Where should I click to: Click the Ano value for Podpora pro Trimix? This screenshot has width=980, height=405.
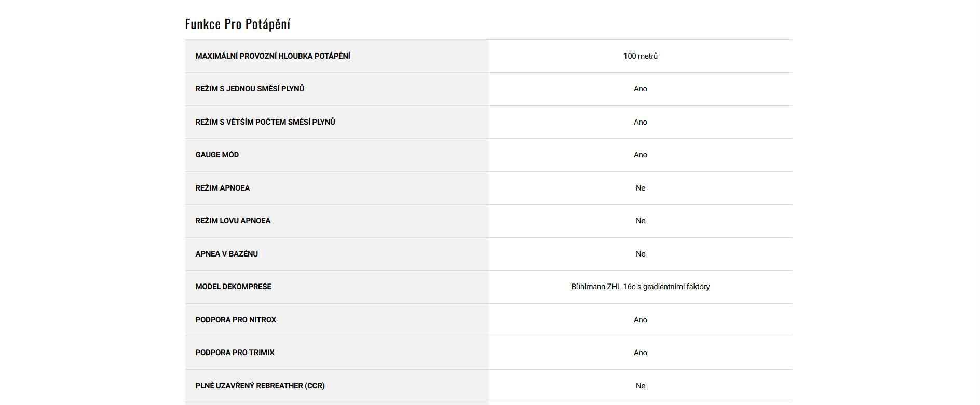[x=640, y=353]
